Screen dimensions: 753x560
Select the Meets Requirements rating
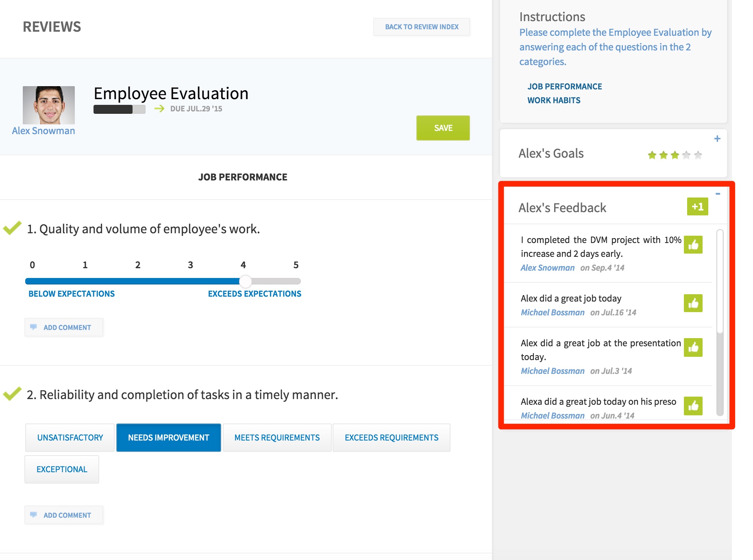coord(277,437)
